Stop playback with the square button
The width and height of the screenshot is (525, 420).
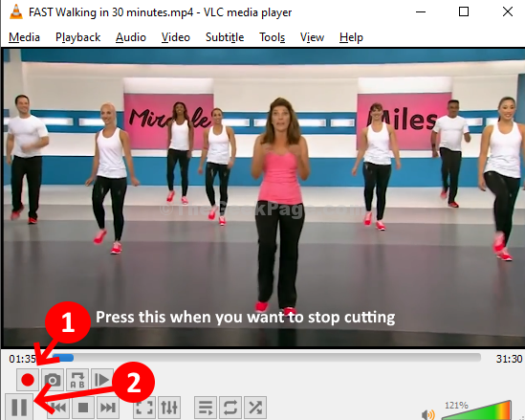[82, 408]
